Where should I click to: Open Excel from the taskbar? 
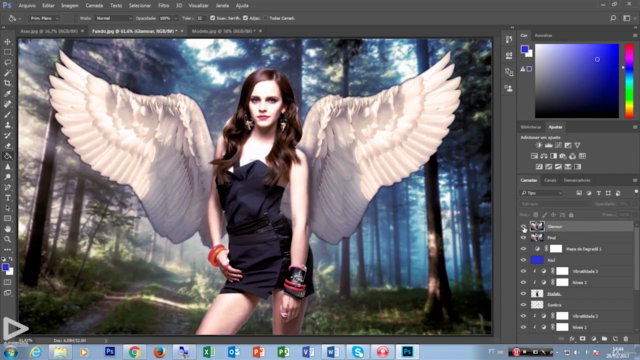coord(209,351)
